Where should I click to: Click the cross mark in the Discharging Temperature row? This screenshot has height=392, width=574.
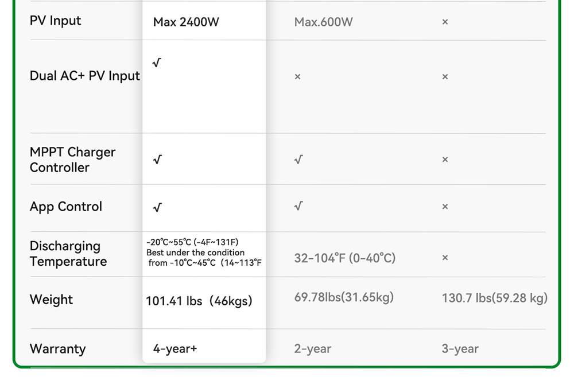pyautogui.click(x=445, y=258)
